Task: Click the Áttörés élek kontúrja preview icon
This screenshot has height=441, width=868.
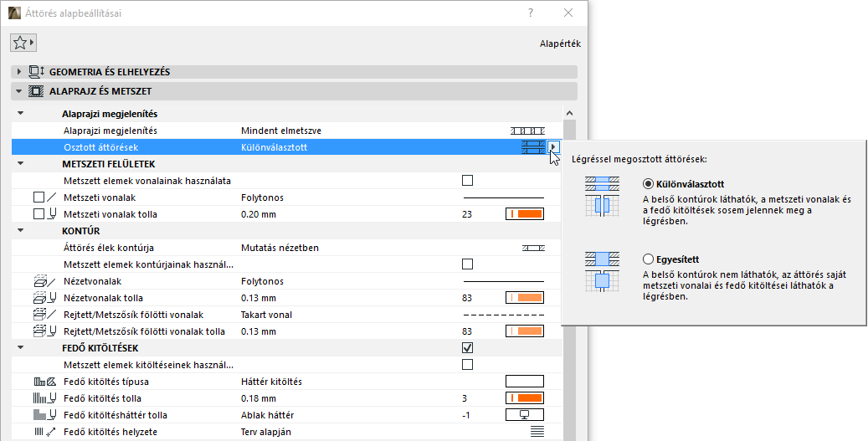Action: (x=532, y=248)
